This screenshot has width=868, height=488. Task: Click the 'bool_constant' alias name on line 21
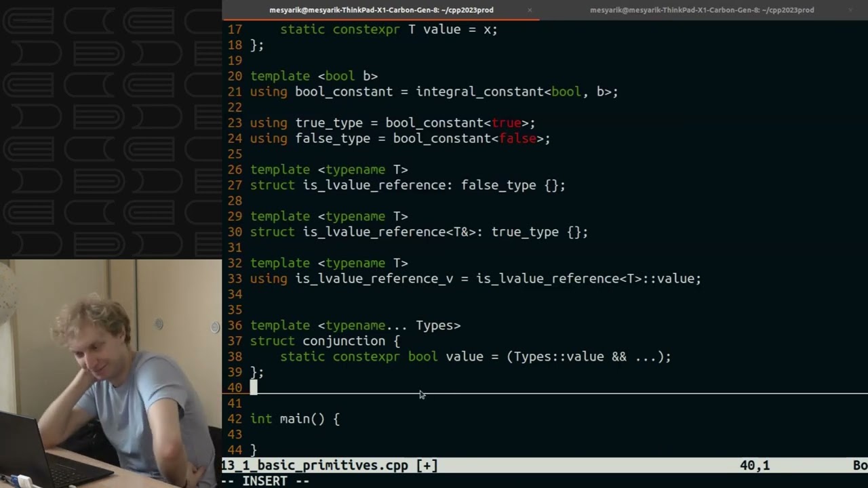click(344, 91)
